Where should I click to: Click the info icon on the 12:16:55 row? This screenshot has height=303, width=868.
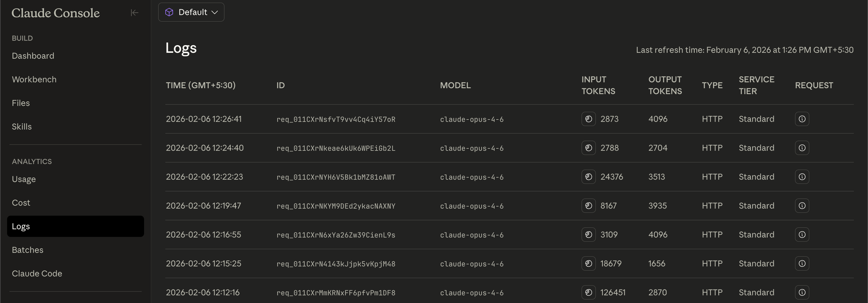point(802,235)
